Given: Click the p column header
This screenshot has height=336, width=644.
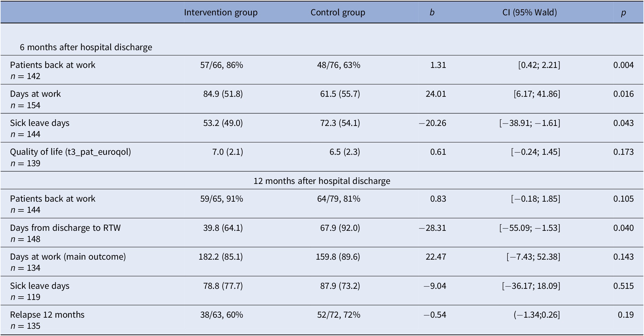Looking at the screenshot, I should [623, 12].
